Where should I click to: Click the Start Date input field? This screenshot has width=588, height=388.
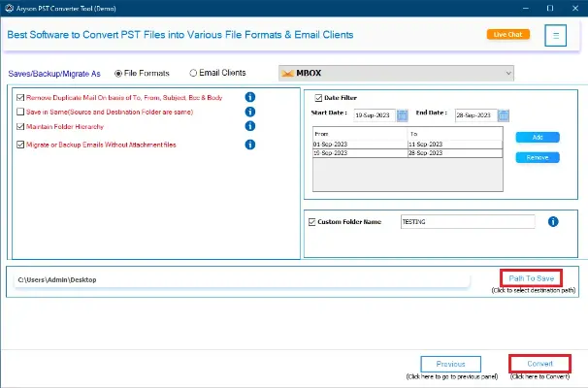(x=374, y=115)
